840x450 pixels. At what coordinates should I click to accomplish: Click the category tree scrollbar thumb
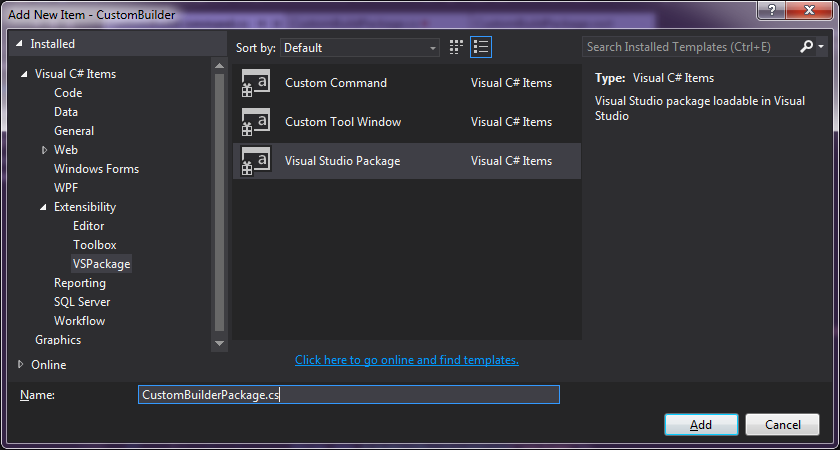219,202
